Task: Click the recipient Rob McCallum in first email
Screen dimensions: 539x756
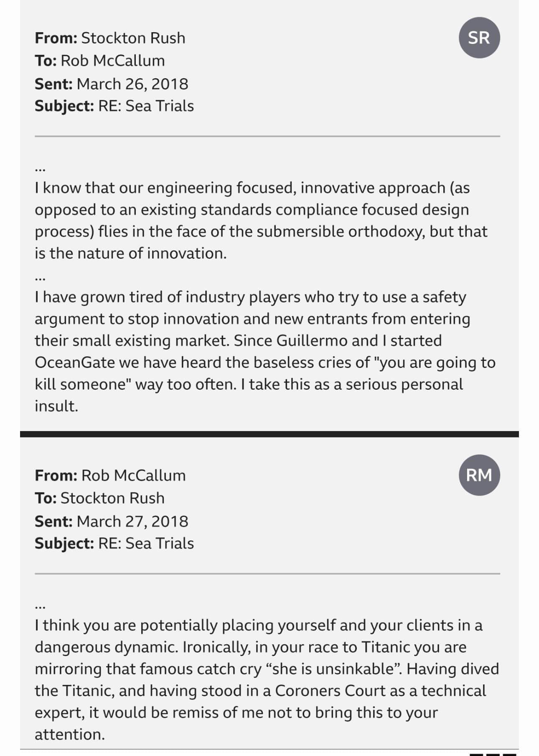Action: (113, 61)
